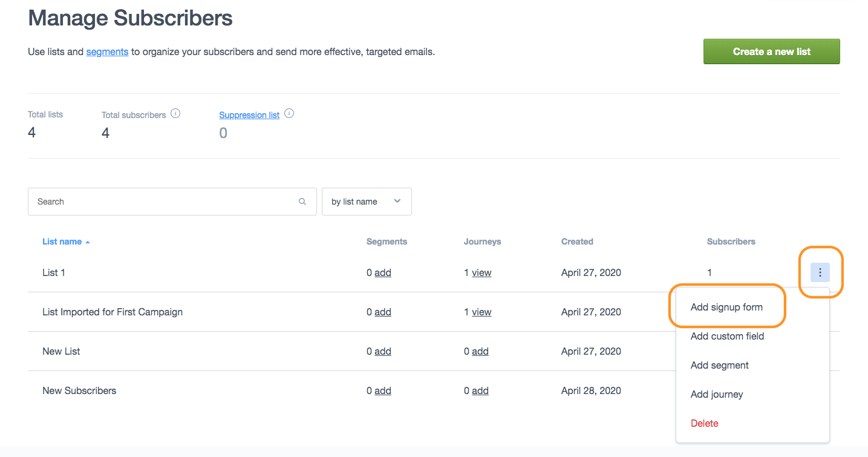Open the three-dot menu for List 1
This screenshot has height=457, width=868.
820,273
